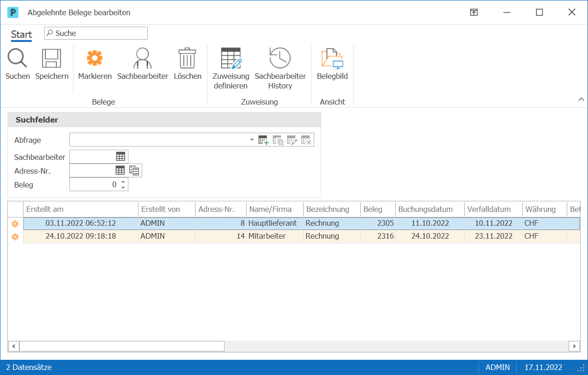Sort by the Name/Firma column header
The image size is (588, 375).
click(275, 209)
